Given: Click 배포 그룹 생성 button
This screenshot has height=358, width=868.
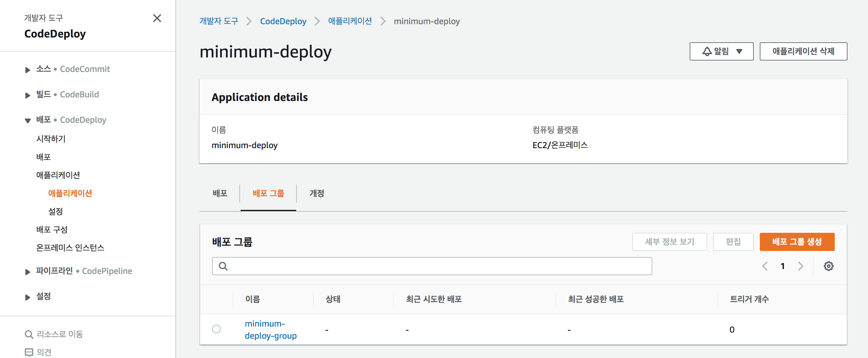Looking at the screenshot, I should click(x=797, y=241).
